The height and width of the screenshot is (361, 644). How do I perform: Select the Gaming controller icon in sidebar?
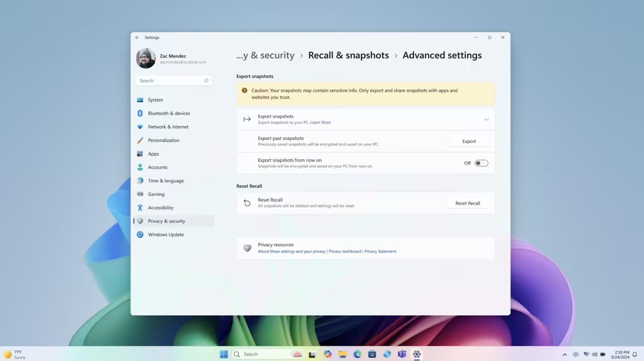(140, 194)
